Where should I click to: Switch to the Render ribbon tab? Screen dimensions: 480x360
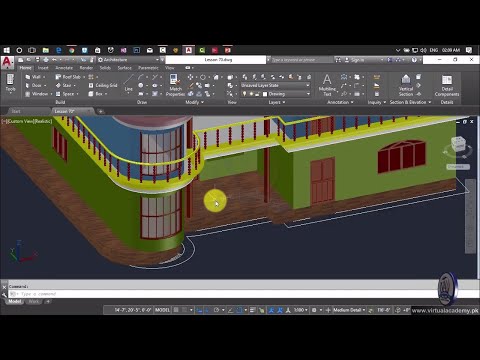(x=86, y=68)
